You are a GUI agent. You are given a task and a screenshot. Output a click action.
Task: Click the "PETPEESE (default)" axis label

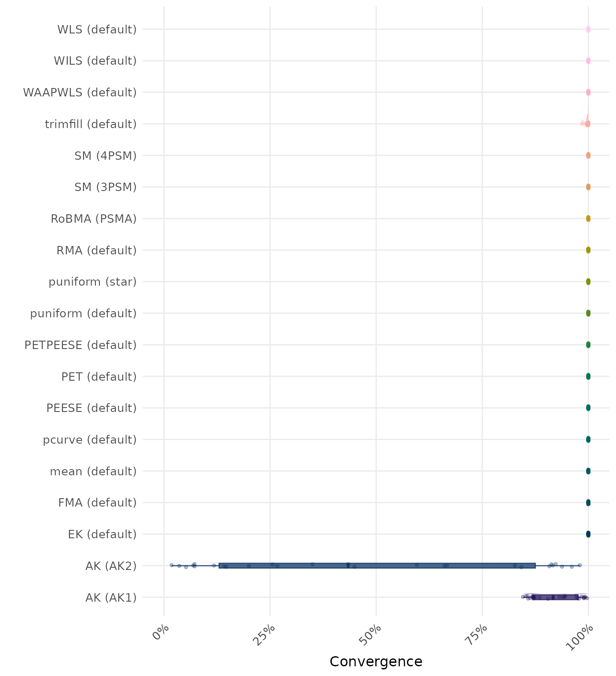pos(81,345)
